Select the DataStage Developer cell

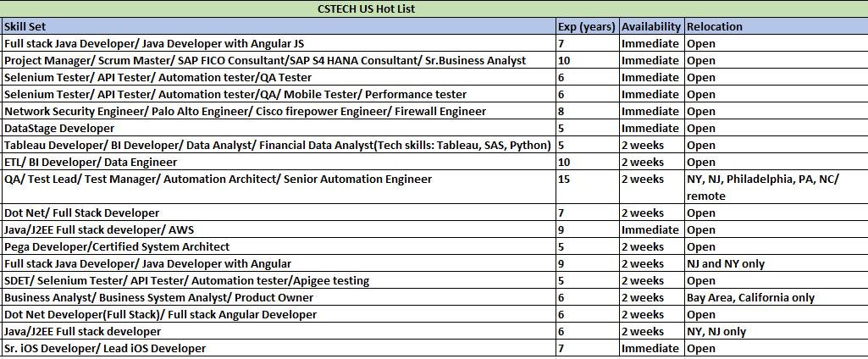click(x=59, y=128)
